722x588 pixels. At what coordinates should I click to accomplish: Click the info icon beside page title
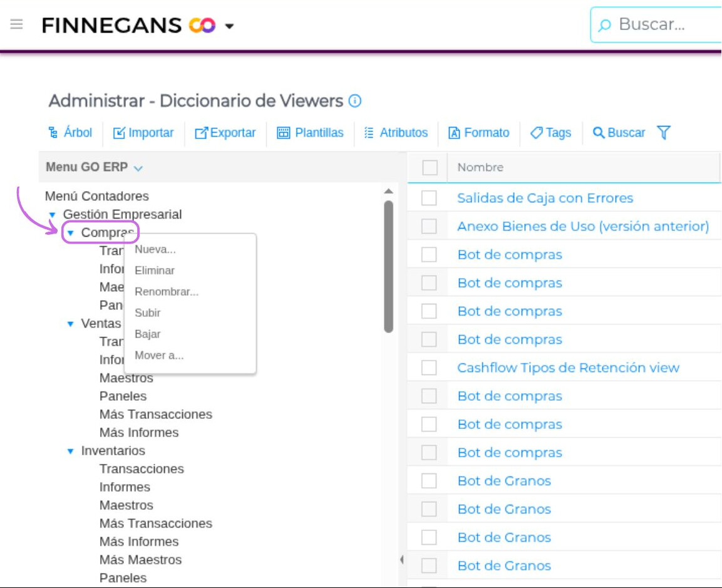click(x=355, y=101)
